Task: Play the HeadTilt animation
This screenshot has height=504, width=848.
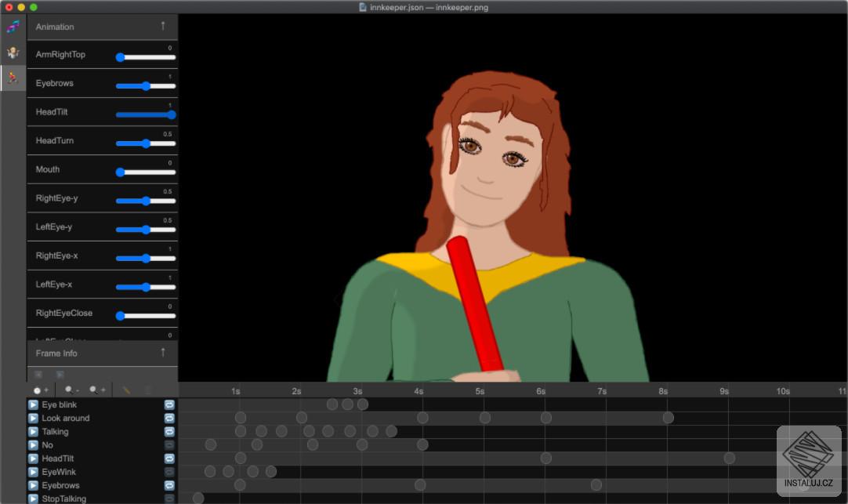Action: (x=33, y=459)
